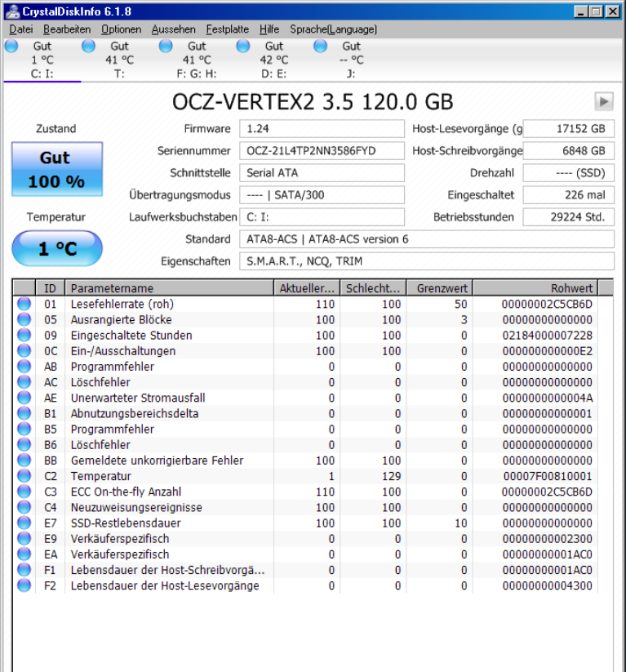The image size is (626, 672).
Task: Click the Drehzahl value ---- (SSD)
Action: point(569,173)
